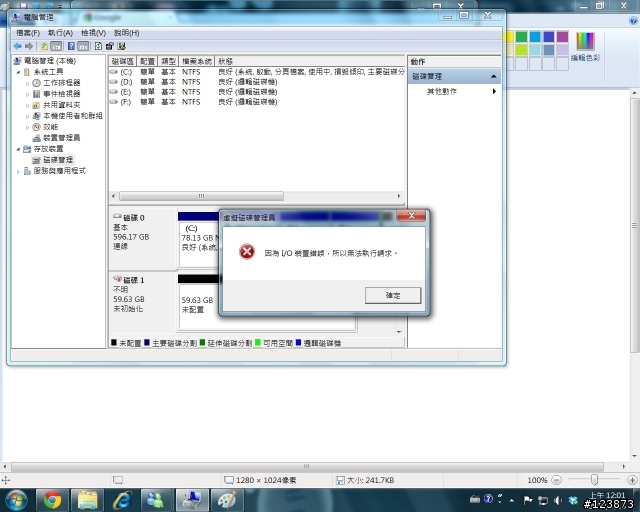The width and height of the screenshot is (640, 512).
Task: Select the (E:) volume row
Action: pos(257,92)
